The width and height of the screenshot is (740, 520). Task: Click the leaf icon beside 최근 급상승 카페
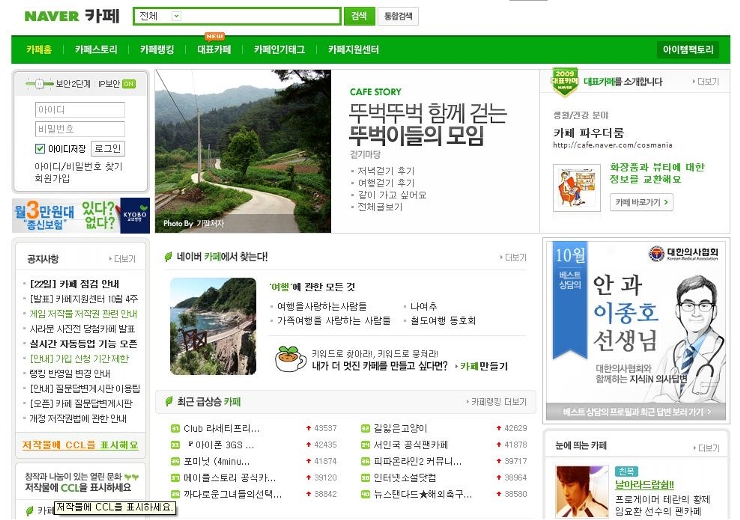(169, 401)
